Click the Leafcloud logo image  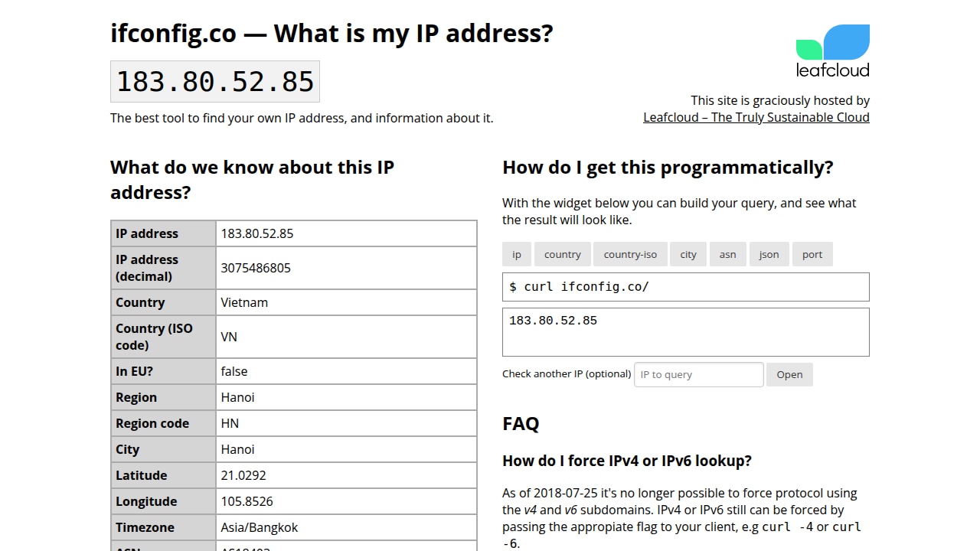click(x=833, y=51)
